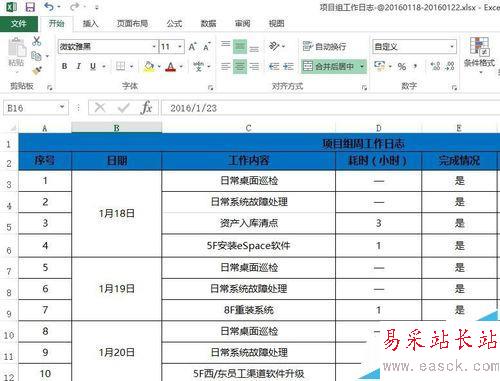Screen dimensions: 500x381
Task: Click the phonetic guide (文) icon
Action: [x=198, y=66]
